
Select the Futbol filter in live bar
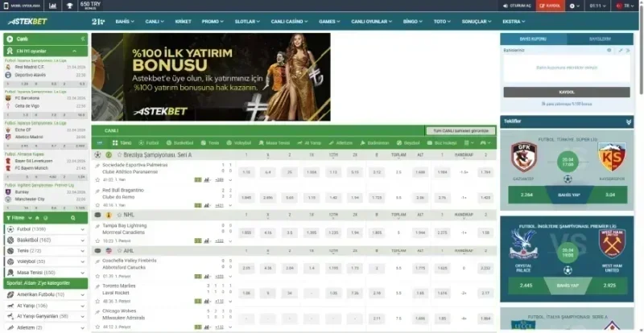coord(149,143)
